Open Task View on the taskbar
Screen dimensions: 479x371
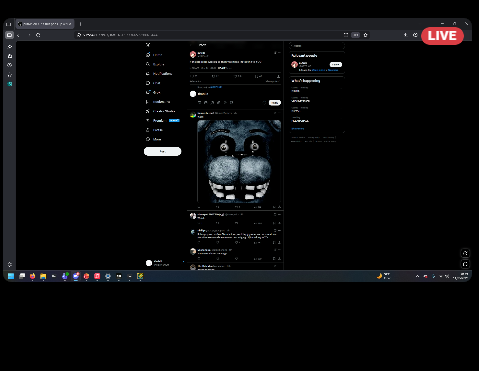coord(22,276)
